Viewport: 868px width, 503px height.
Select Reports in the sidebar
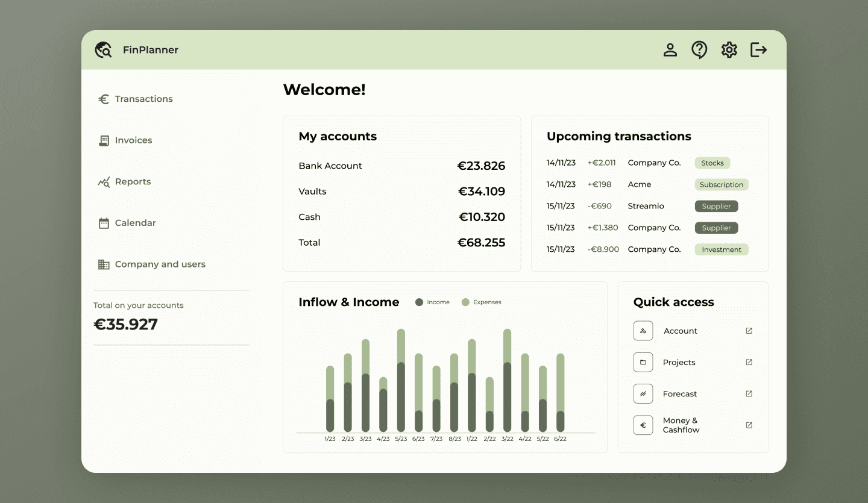tap(132, 182)
